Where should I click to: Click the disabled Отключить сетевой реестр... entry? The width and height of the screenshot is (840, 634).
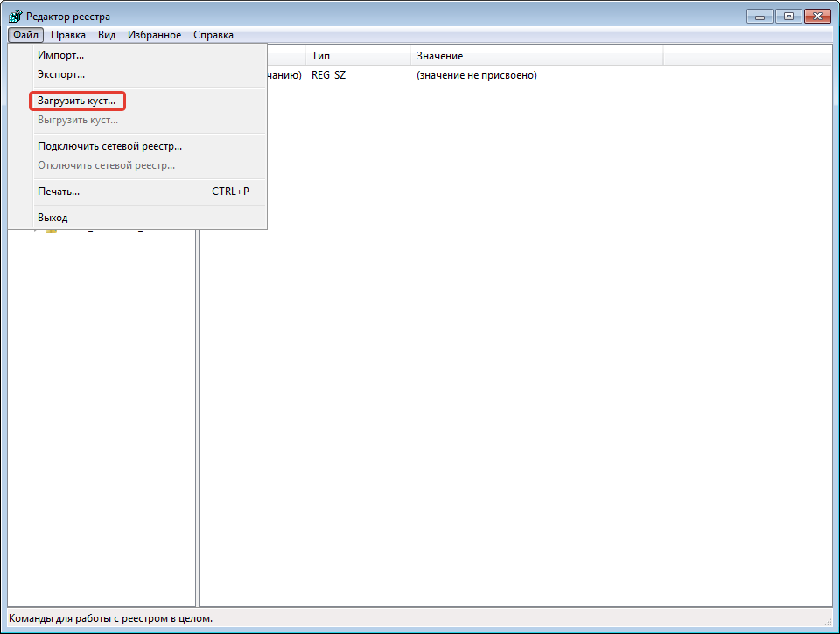coord(106,165)
